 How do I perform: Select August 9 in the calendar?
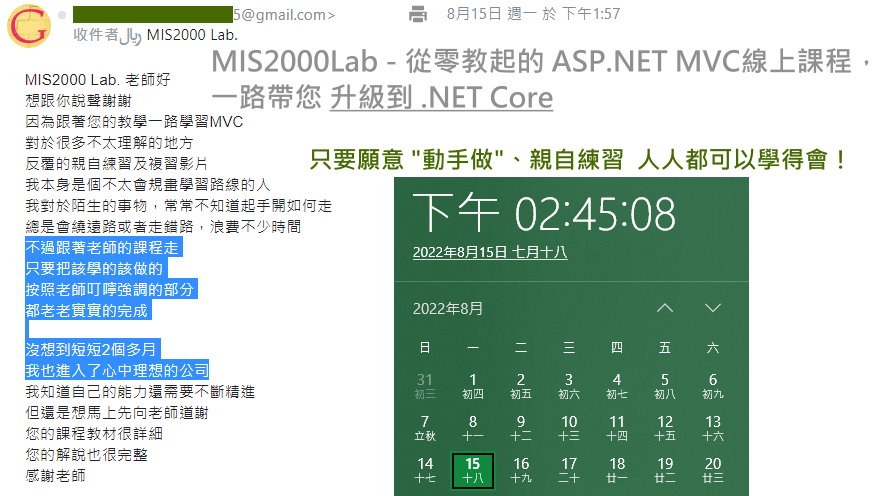tap(521, 428)
